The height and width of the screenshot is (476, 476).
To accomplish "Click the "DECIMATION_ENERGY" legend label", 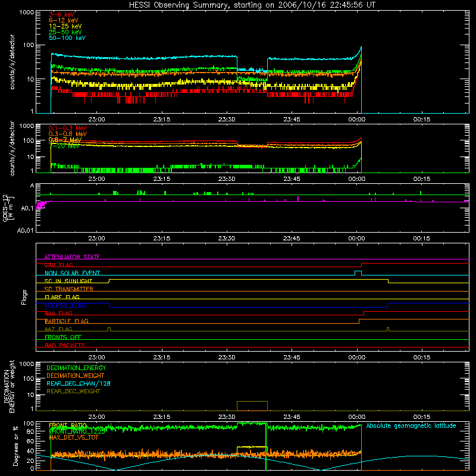I will coord(76,368).
